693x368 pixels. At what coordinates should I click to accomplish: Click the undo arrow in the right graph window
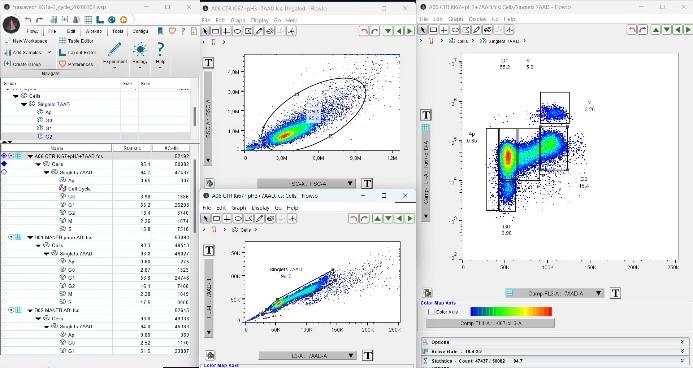[632, 30]
